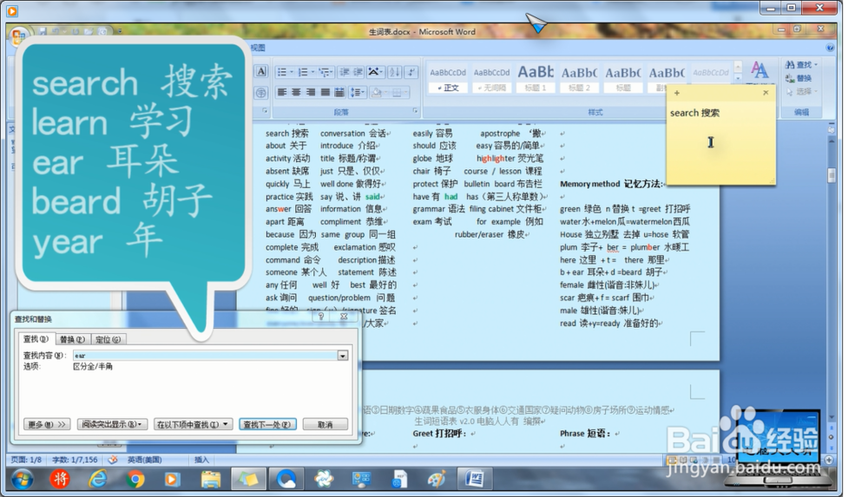Image resolution: width=868 pixels, height=497 pixels.
Task: Select full screen reading view icon
Action: 683,460
